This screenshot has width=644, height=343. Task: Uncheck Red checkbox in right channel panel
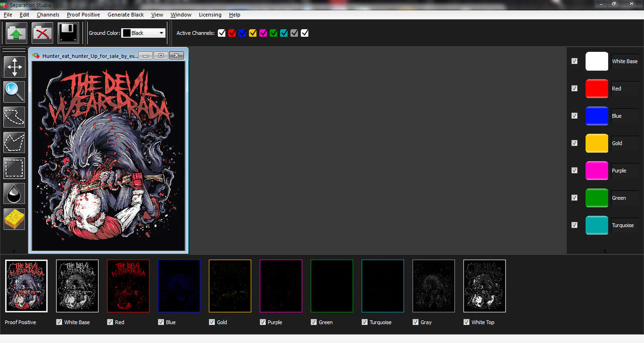575,88
